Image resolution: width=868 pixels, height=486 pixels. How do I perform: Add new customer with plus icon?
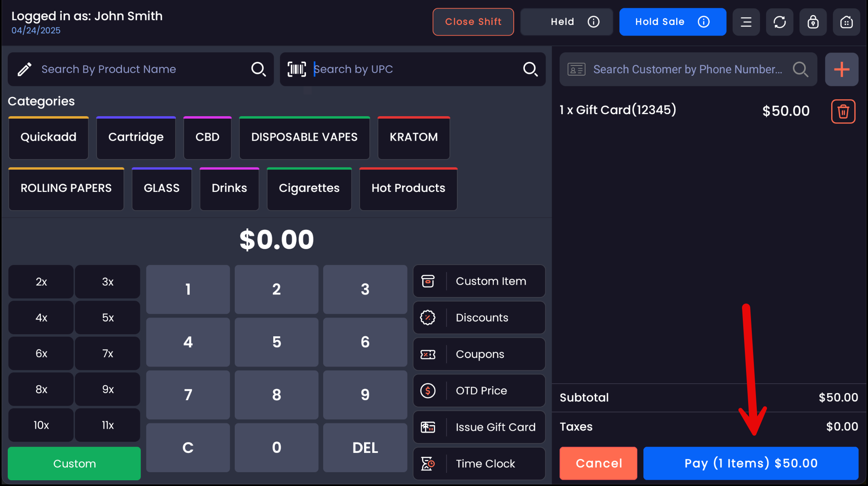(x=841, y=70)
